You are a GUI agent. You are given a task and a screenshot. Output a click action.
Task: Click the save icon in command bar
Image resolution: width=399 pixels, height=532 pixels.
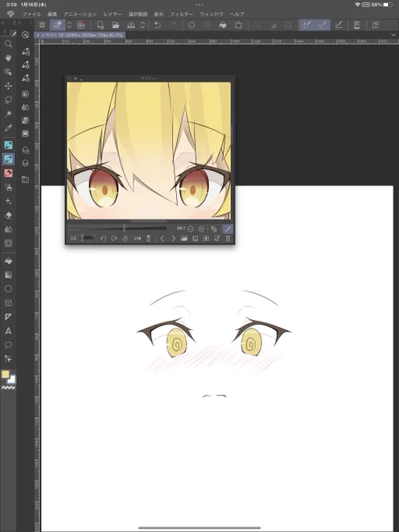(x=131, y=25)
